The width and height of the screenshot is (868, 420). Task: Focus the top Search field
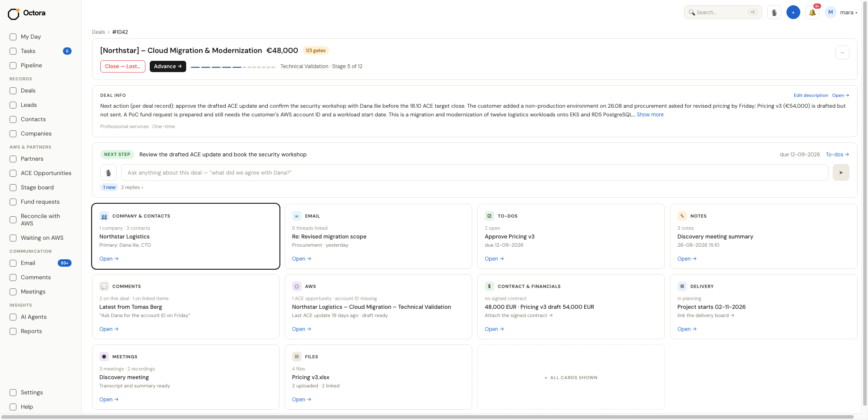click(x=723, y=13)
